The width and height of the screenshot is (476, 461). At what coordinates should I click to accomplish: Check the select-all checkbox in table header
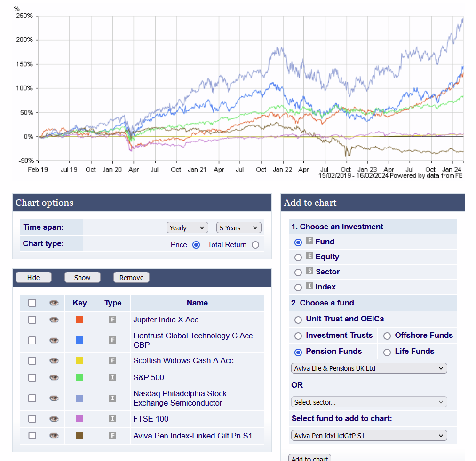pyautogui.click(x=32, y=303)
